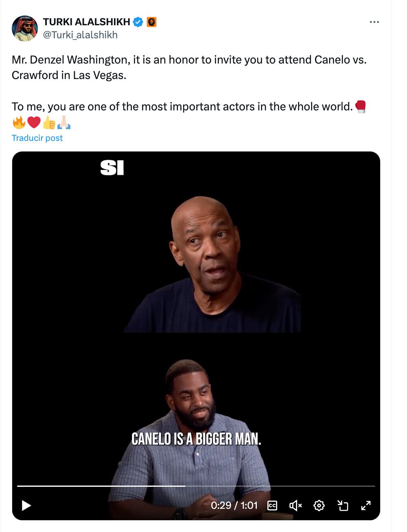This screenshot has height=532, width=407.
Task: Open the three-dot more options menu
Action: point(374,22)
